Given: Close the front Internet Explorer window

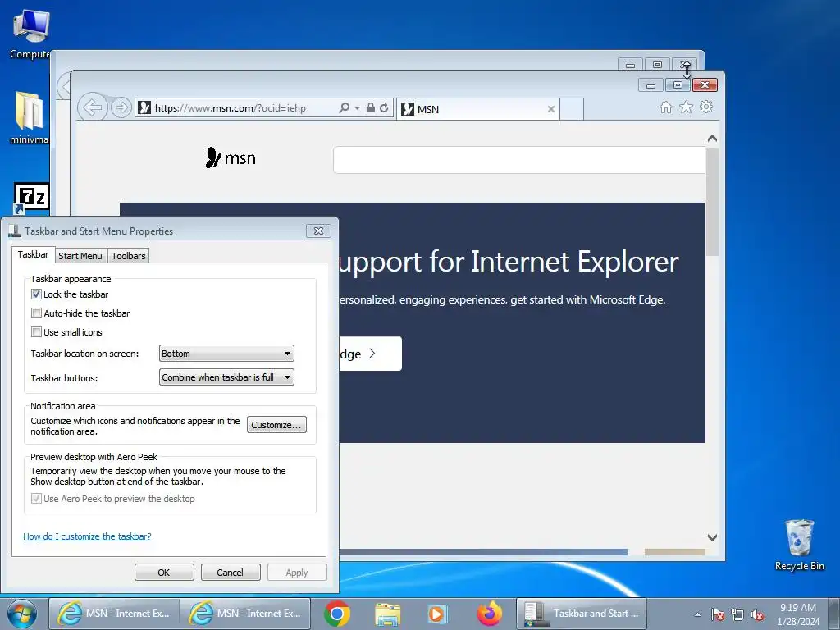Looking at the screenshot, I should click(705, 84).
